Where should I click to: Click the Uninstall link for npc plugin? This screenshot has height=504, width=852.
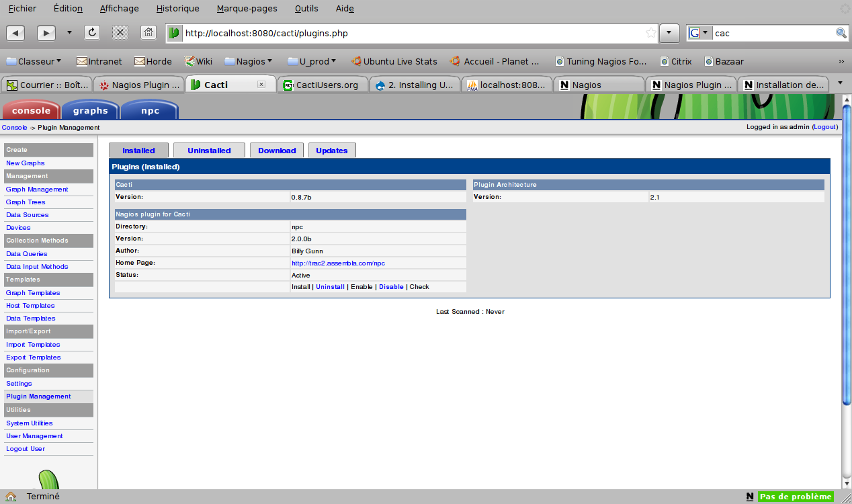click(x=330, y=287)
